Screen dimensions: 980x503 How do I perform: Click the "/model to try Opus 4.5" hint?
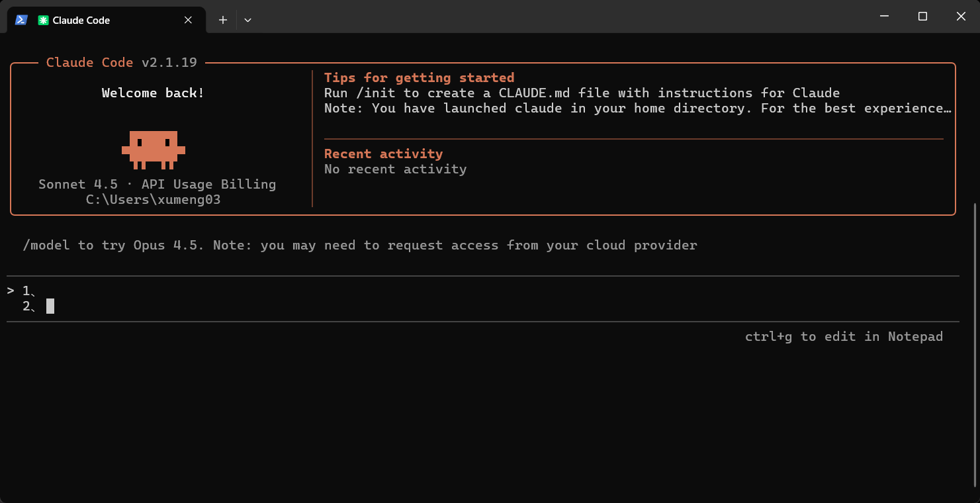click(x=360, y=245)
